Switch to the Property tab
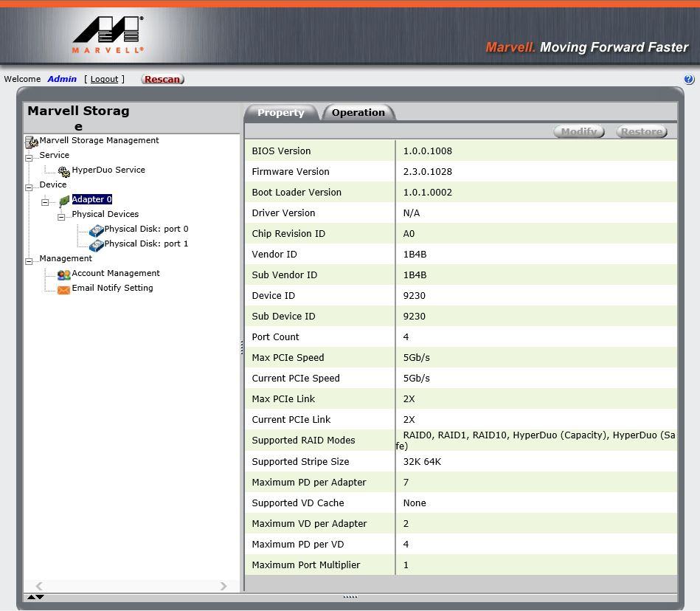The width and height of the screenshot is (700, 611). (281, 113)
